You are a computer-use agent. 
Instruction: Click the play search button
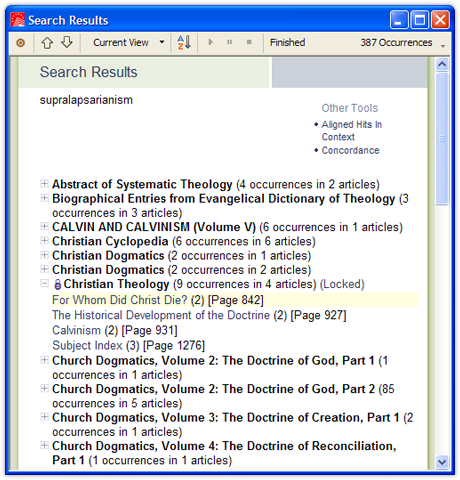210,42
